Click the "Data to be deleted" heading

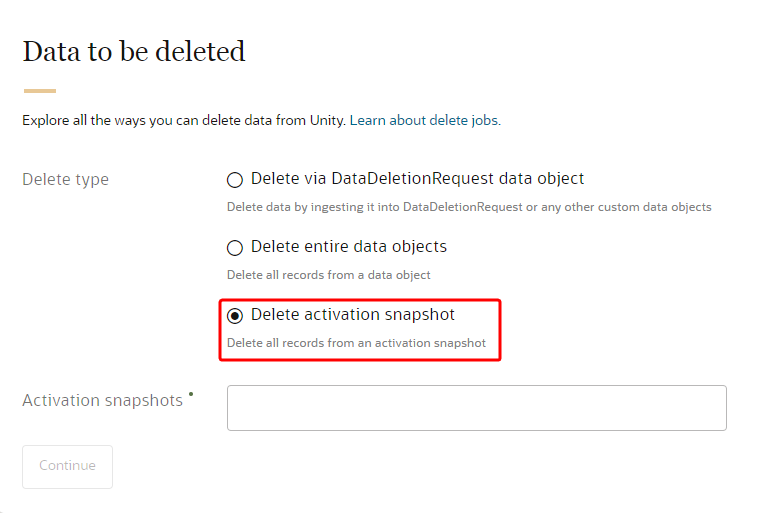134,52
